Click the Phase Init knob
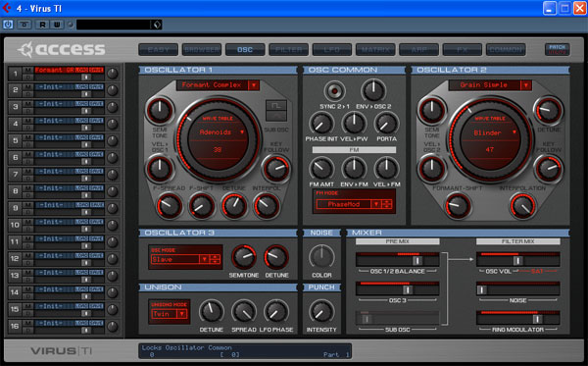The height and width of the screenshot is (366, 588). pyautogui.click(x=321, y=123)
